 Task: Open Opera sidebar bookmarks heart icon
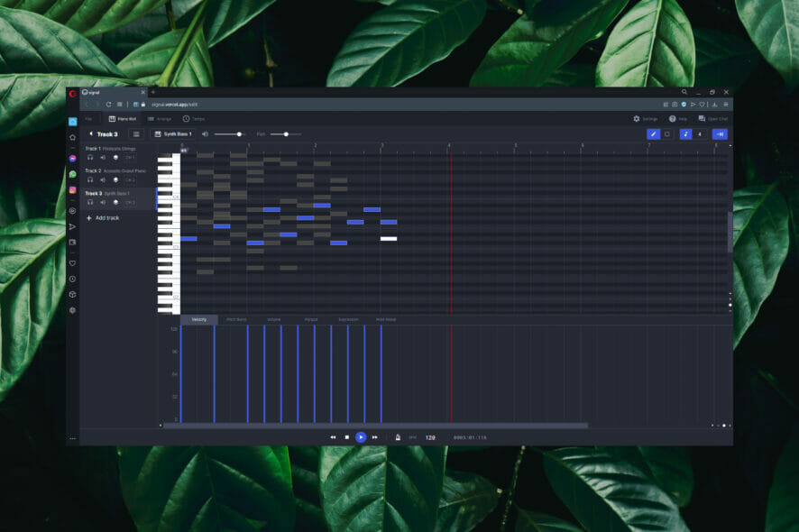(x=73, y=263)
